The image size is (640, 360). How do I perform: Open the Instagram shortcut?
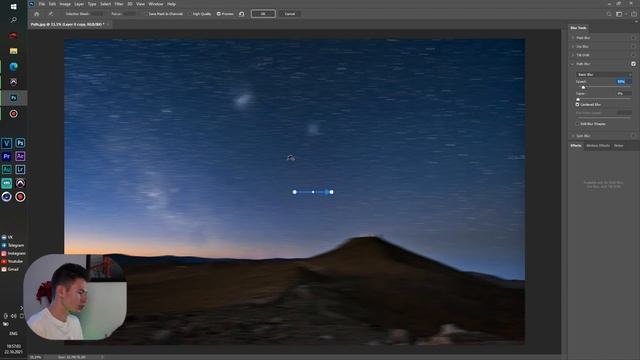click(x=13, y=253)
